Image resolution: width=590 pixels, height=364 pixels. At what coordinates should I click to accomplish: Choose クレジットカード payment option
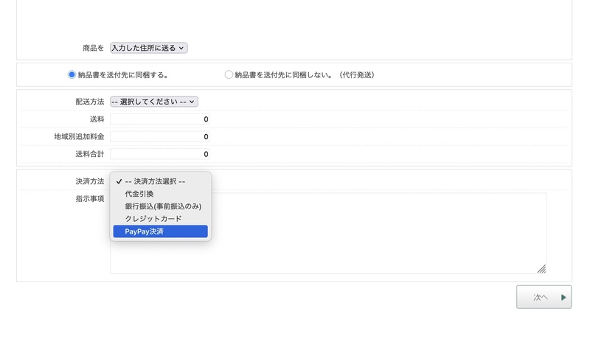click(x=160, y=219)
